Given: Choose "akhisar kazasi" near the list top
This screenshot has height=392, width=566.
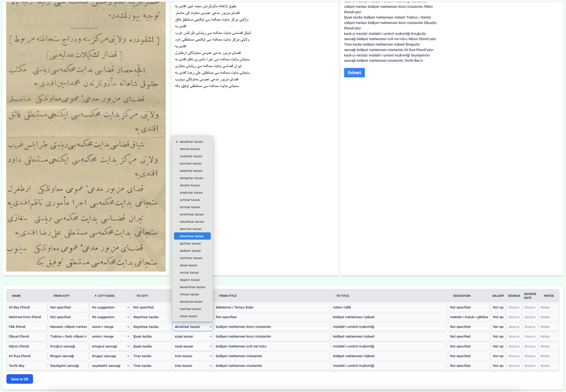Looking at the screenshot, I should pos(189,149).
